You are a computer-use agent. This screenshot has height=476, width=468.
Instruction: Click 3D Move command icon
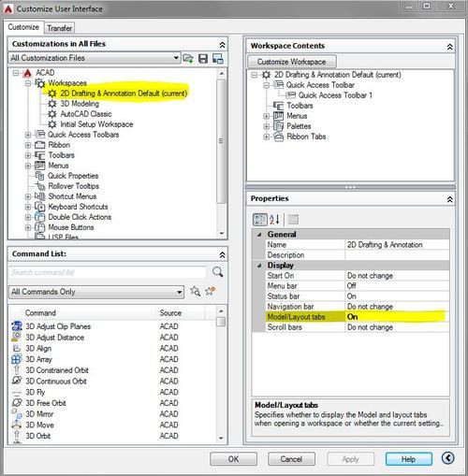16,425
